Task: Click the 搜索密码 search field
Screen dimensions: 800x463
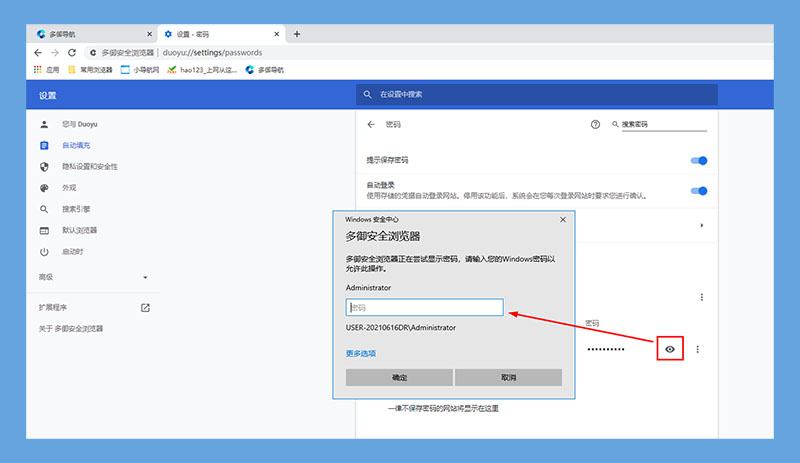Action: click(x=664, y=125)
